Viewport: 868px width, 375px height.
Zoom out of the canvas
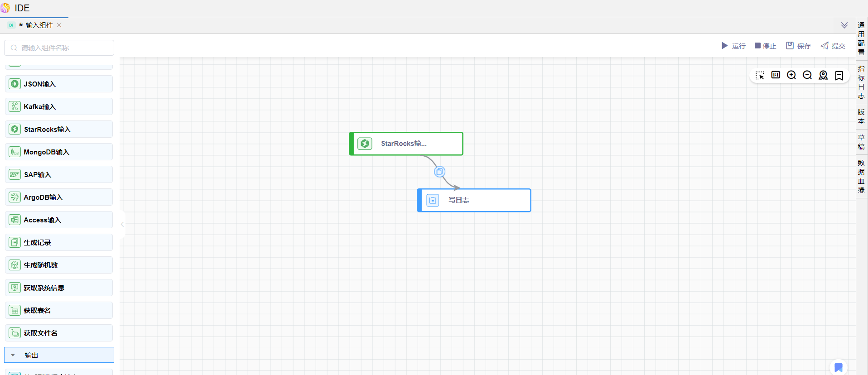click(807, 75)
